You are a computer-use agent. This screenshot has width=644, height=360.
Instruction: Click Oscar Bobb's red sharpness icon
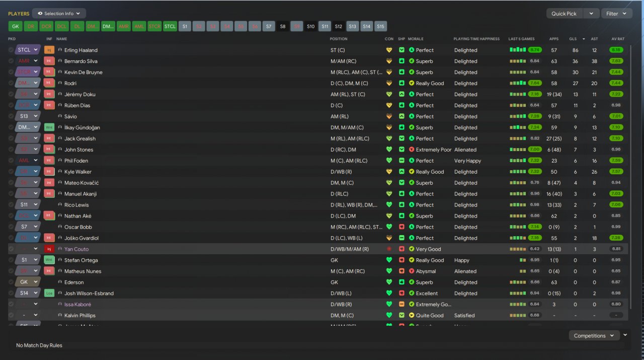[x=401, y=227]
